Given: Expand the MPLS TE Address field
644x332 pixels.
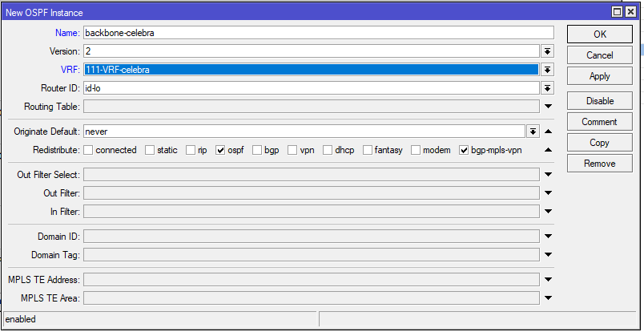Looking at the screenshot, I should pos(548,280).
